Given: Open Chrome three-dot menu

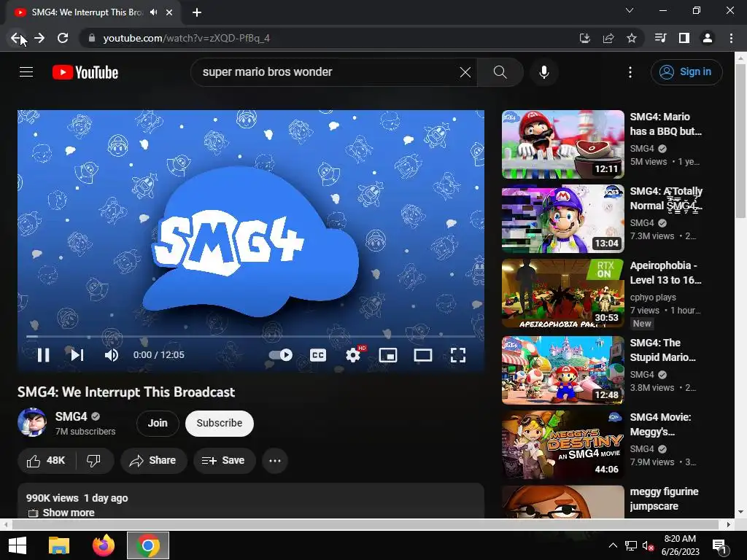Looking at the screenshot, I should (731, 38).
